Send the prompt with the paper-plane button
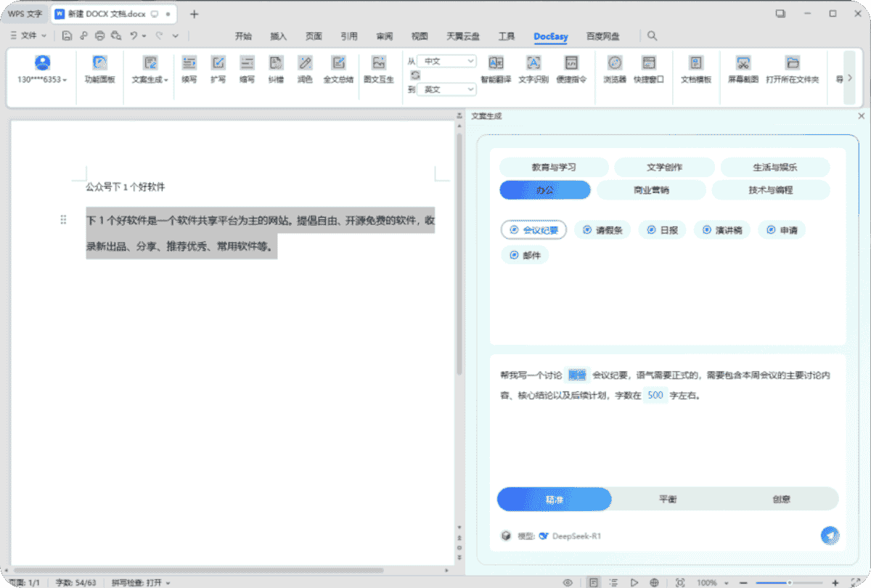This screenshot has width=871, height=588. 830,536
